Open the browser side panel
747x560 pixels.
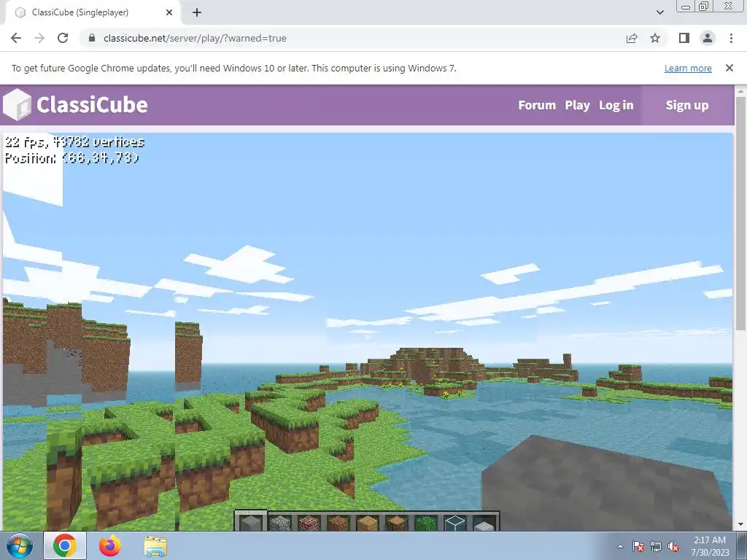(x=684, y=38)
